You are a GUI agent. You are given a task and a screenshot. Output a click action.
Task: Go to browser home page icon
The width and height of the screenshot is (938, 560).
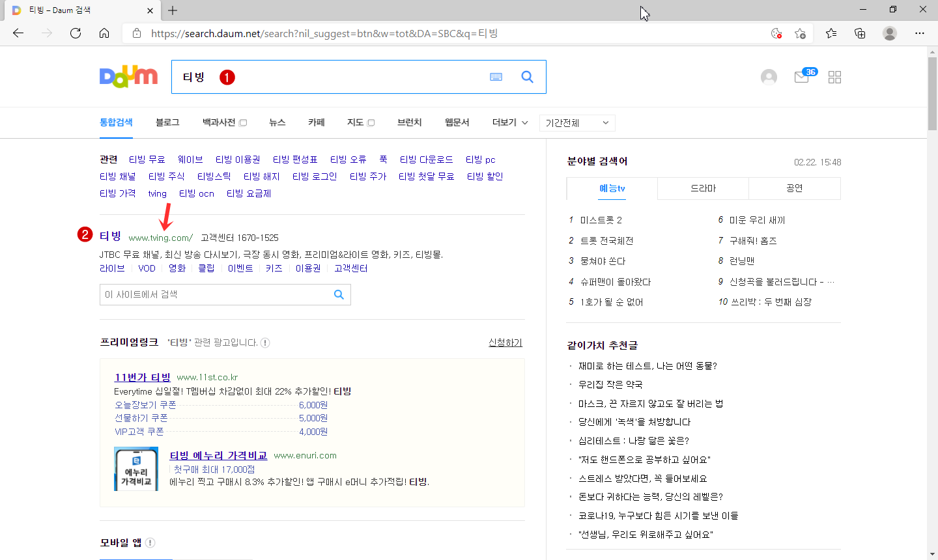[x=104, y=33]
